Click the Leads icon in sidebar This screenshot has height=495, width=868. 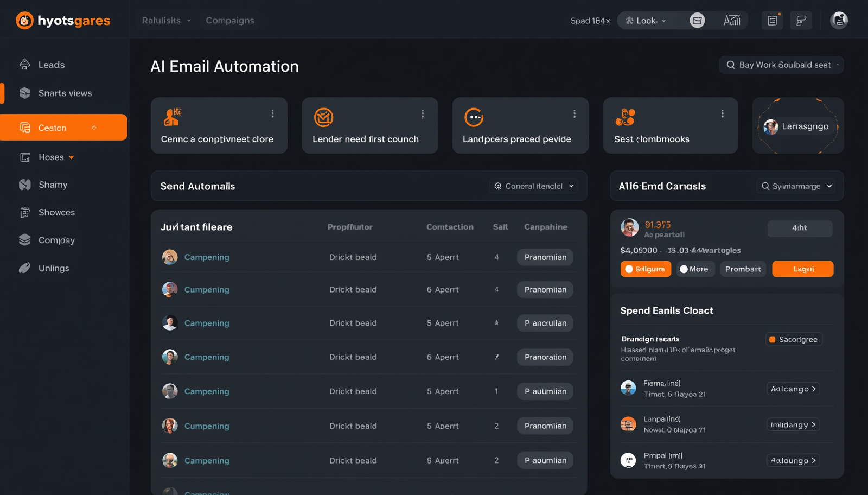25,64
